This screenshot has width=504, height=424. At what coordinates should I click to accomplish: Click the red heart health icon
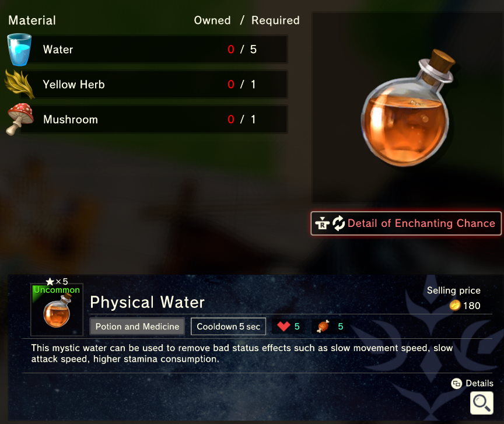point(283,326)
